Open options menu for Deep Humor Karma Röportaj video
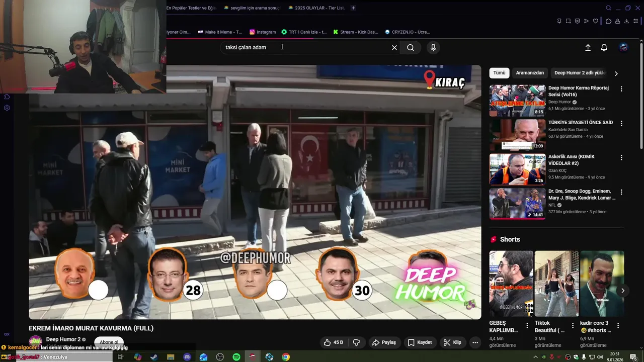The height and width of the screenshot is (362, 644). 621,88
